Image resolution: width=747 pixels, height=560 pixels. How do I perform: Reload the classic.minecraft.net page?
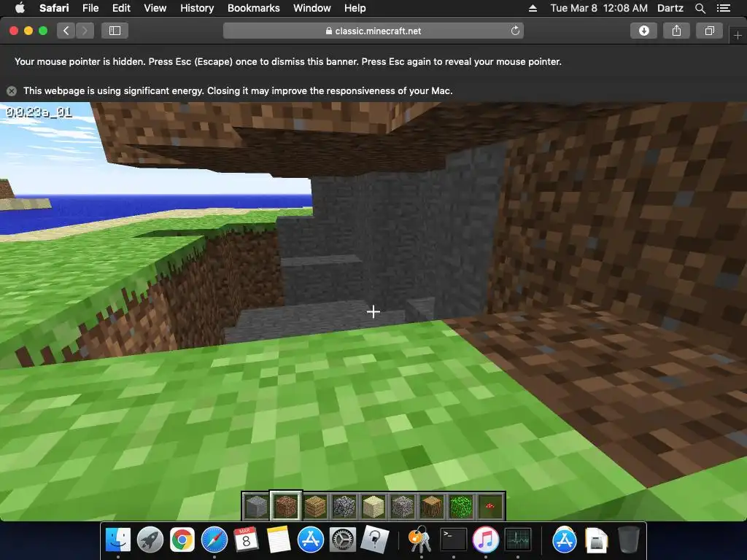click(x=515, y=31)
